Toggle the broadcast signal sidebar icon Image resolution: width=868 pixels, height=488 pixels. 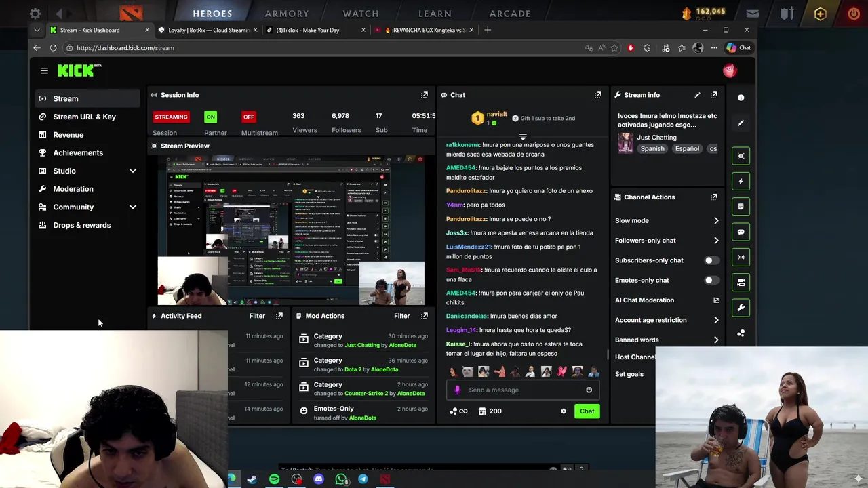tap(741, 257)
